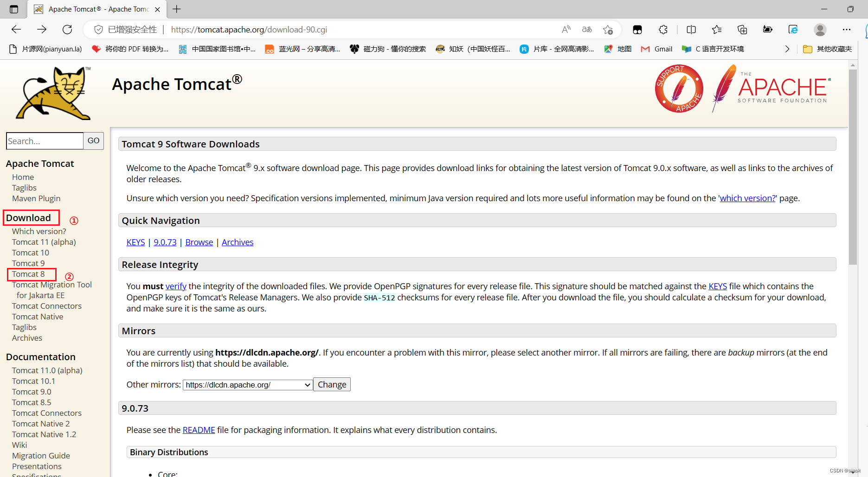Click the Tomcat cat logo
Image resolution: width=868 pixels, height=477 pixels.
[x=54, y=93]
